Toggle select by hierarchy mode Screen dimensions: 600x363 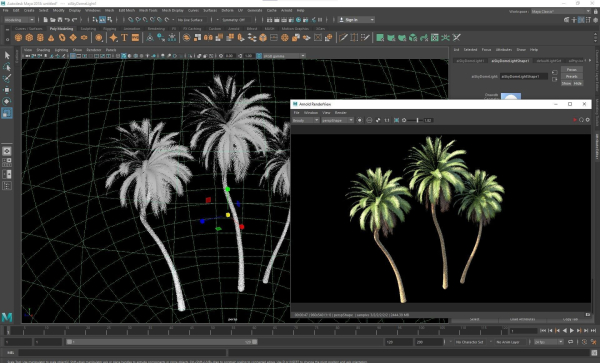95,20
